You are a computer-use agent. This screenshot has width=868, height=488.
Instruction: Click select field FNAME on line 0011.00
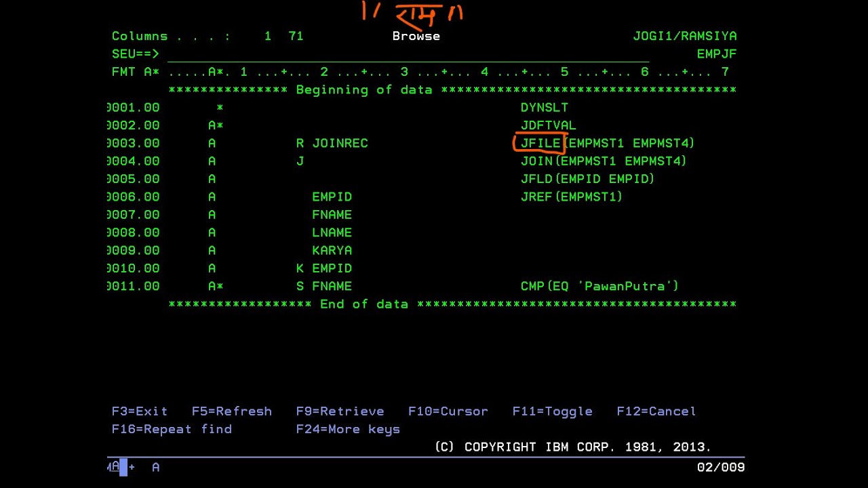tap(332, 286)
